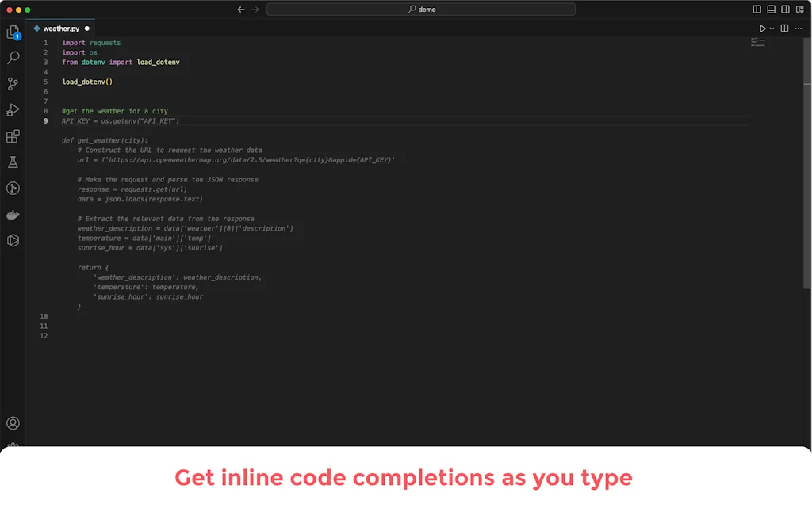
Task: Open the Run and Debug panel
Action: pyautogui.click(x=13, y=109)
